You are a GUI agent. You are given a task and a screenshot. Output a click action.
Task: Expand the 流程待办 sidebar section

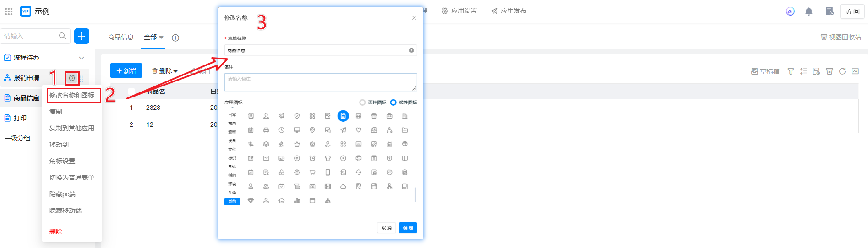click(82, 58)
